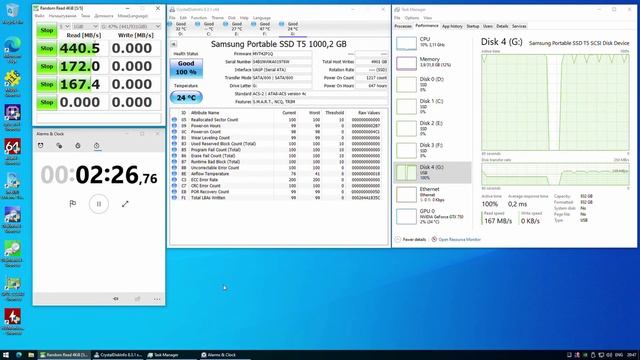Open the three-dots menu in Alarms & Clock
Screen dimensions: 640x360
tap(157, 299)
